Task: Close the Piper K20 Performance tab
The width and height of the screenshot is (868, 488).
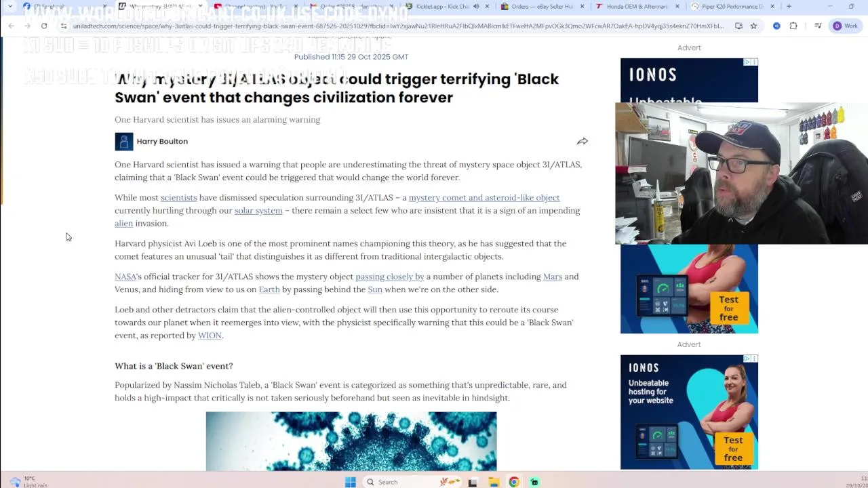Action: point(772,6)
